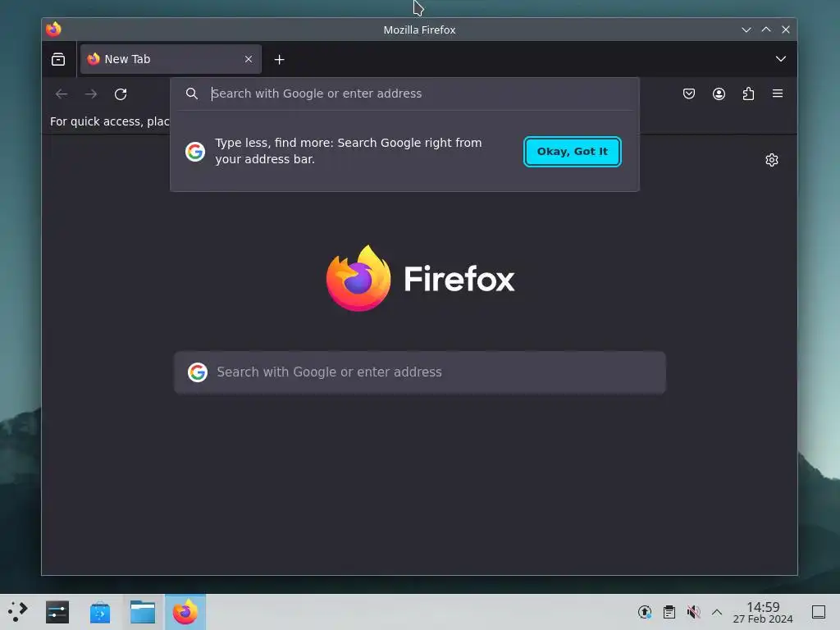Viewport: 840px width, 630px height.
Task: Open the Extensions panel
Action: click(x=748, y=94)
